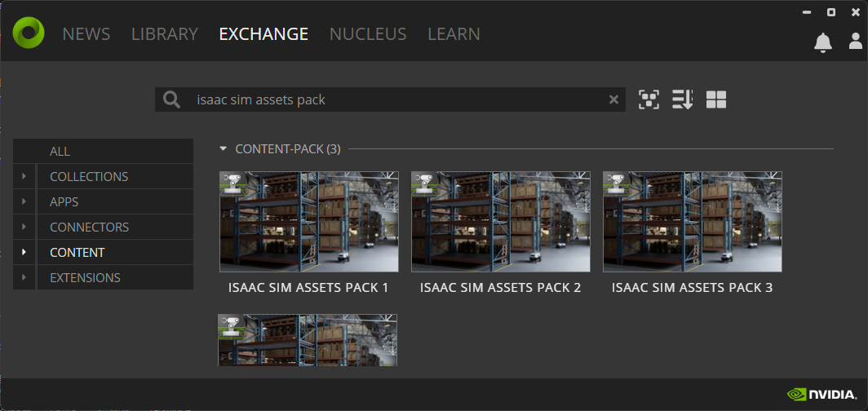Open Isaac Sim Assets Pack 3 thumbnail
This screenshot has width=868, height=411.
[x=693, y=221]
